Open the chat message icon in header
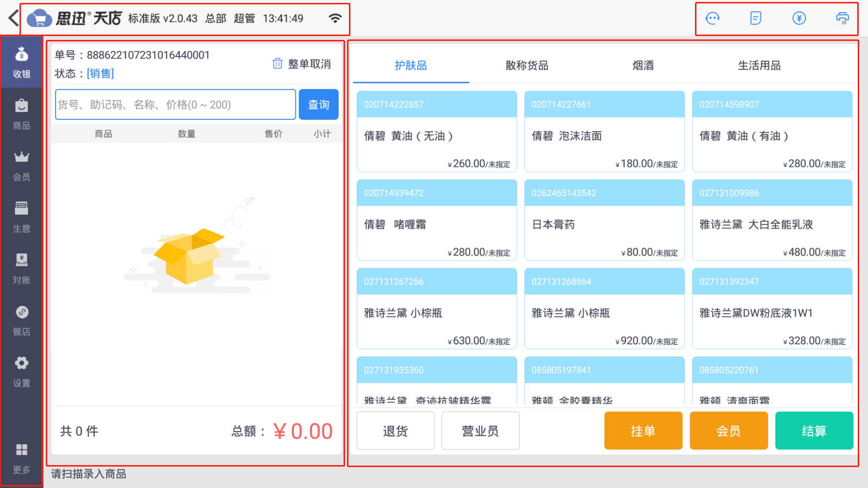This screenshot has height=488, width=868. coord(713,19)
